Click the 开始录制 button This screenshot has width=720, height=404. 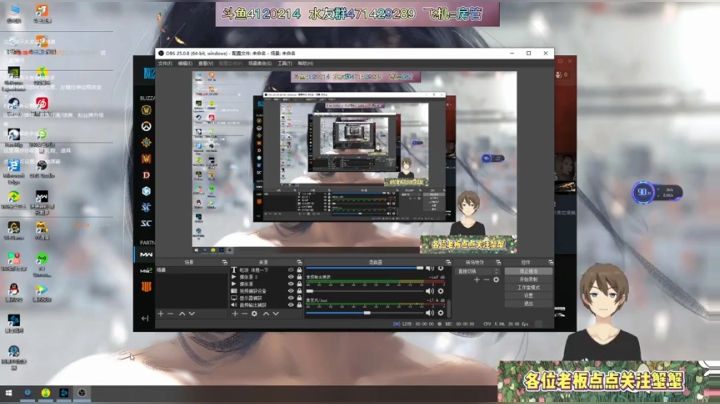pos(529,279)
